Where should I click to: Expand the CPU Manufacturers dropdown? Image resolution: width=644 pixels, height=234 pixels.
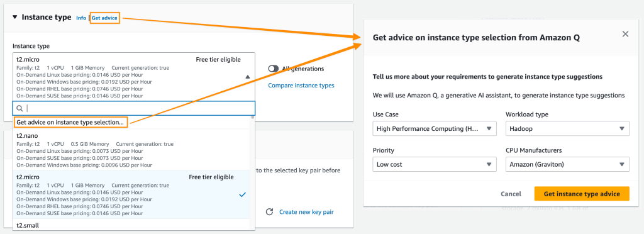[567, 164]
